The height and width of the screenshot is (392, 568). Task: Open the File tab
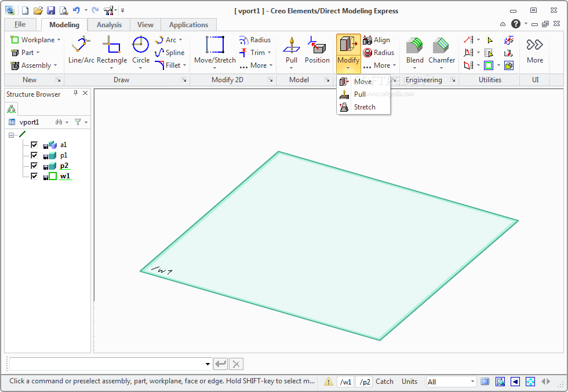pyautogui.click(x=20, y=24)
